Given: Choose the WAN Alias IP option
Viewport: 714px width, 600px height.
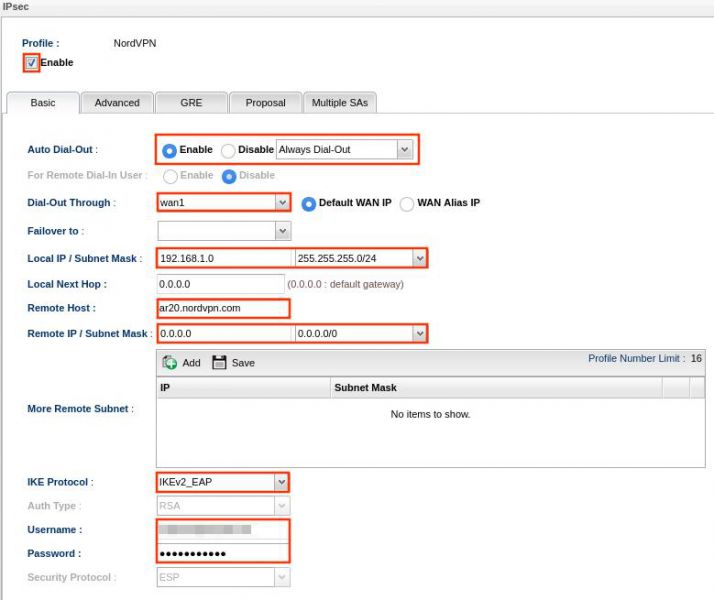Looking at the screenshot, I should click(x=407, y=204).
